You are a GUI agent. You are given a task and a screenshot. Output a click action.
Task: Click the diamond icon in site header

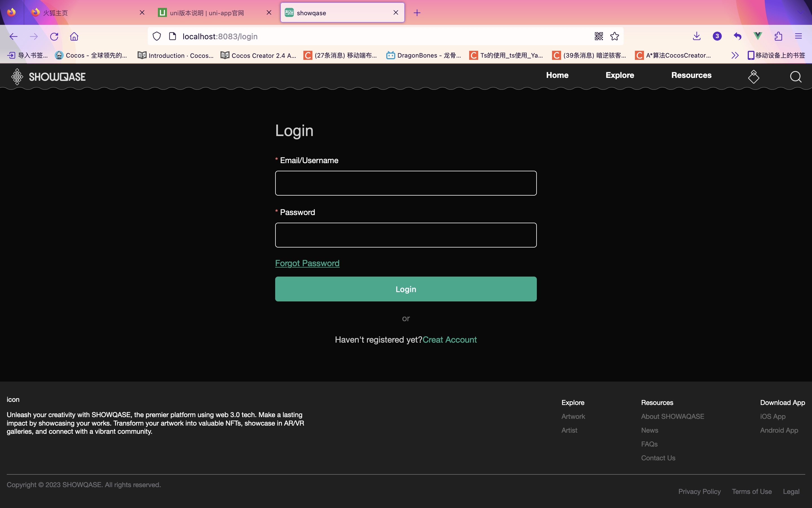tap(753, 76)
